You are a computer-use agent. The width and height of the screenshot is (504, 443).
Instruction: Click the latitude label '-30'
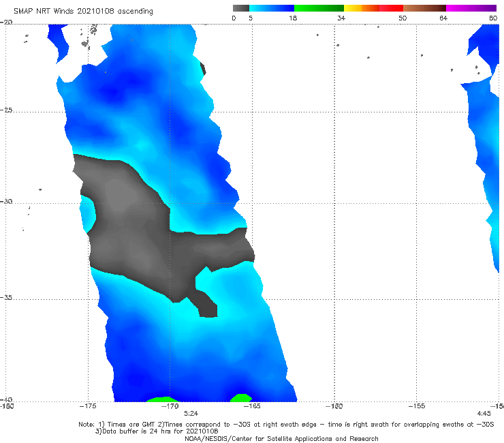(6, 201)
